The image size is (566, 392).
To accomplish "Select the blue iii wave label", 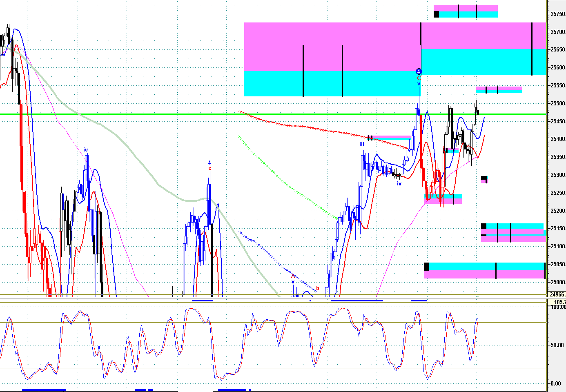I will (x=362, y=145).
